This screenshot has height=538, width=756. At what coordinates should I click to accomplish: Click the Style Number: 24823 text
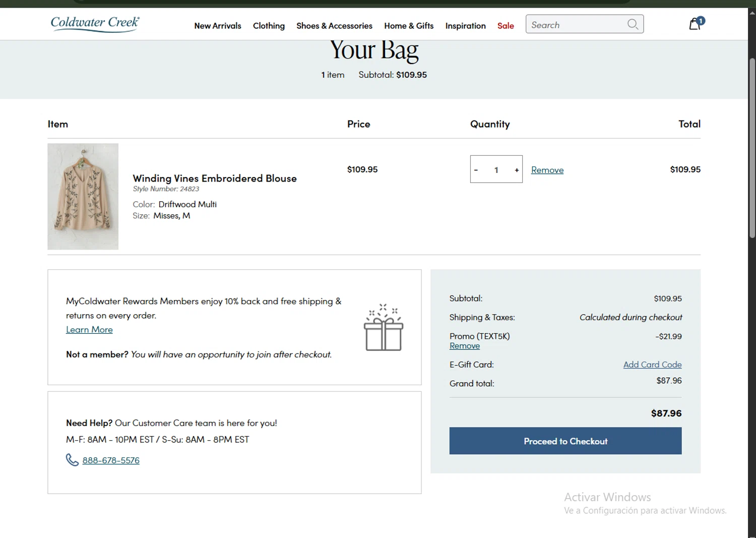click(x=166, y=189)
